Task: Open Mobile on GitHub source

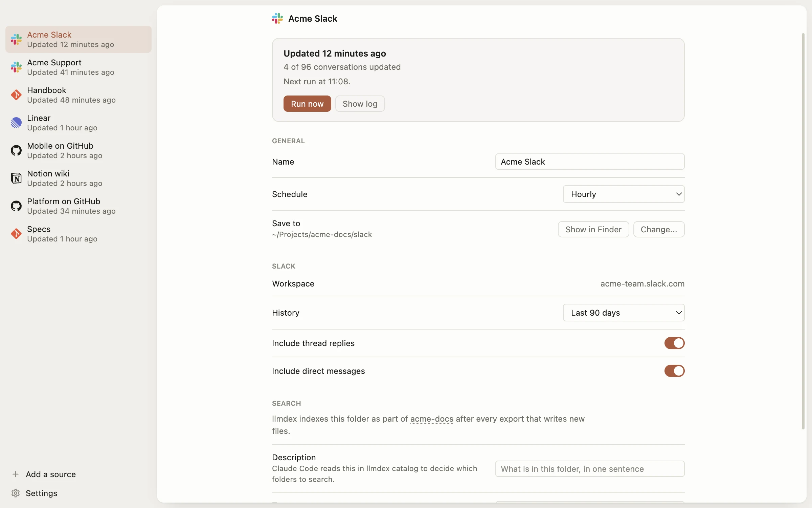Action: 78,150
